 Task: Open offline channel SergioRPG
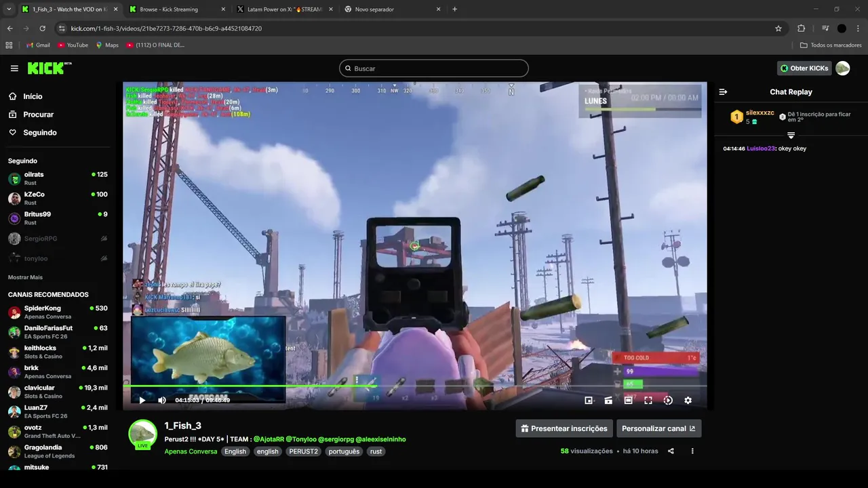tap(58, 239)
